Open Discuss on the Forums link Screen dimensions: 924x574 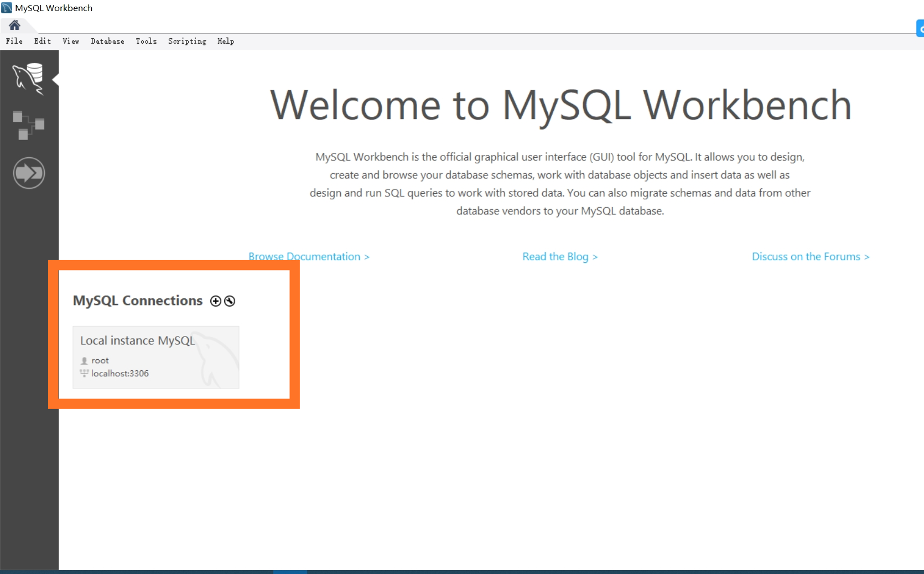click(x=811, y=256)
